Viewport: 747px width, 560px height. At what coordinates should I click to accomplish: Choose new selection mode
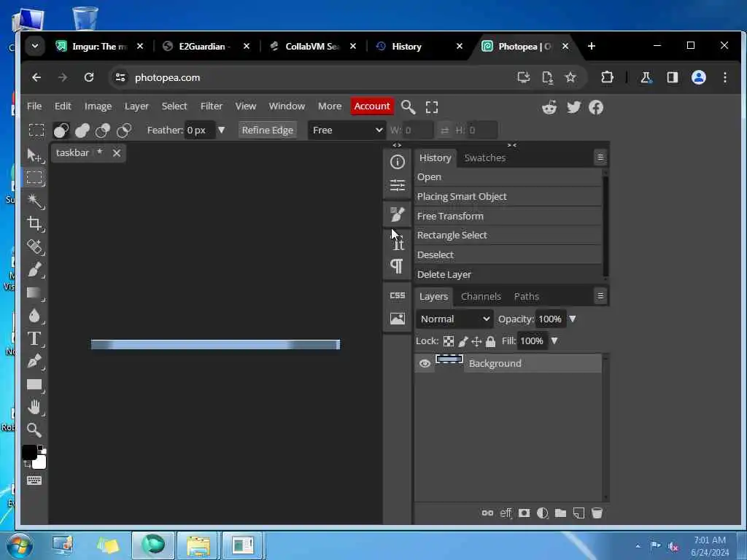[x=61, y=130]
